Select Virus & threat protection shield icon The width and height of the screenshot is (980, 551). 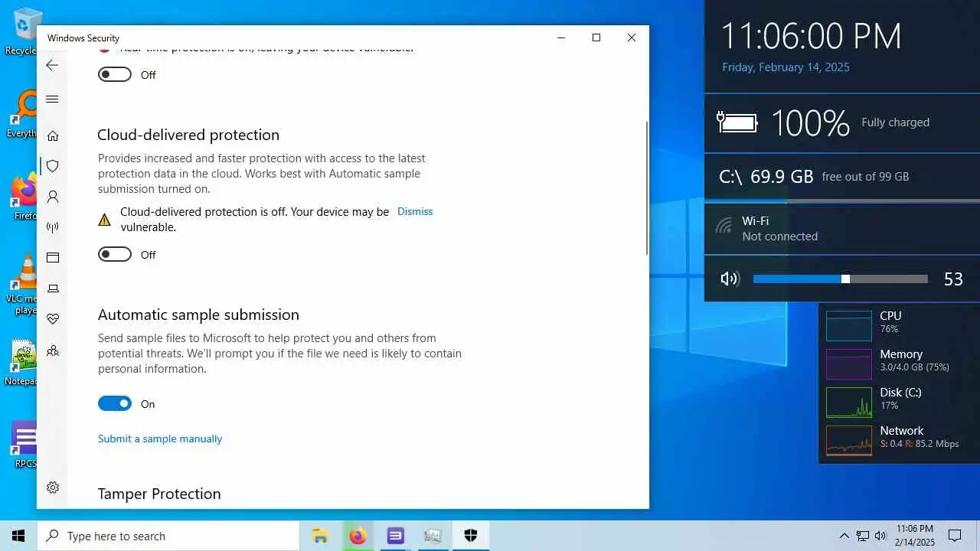click(53, 166)
